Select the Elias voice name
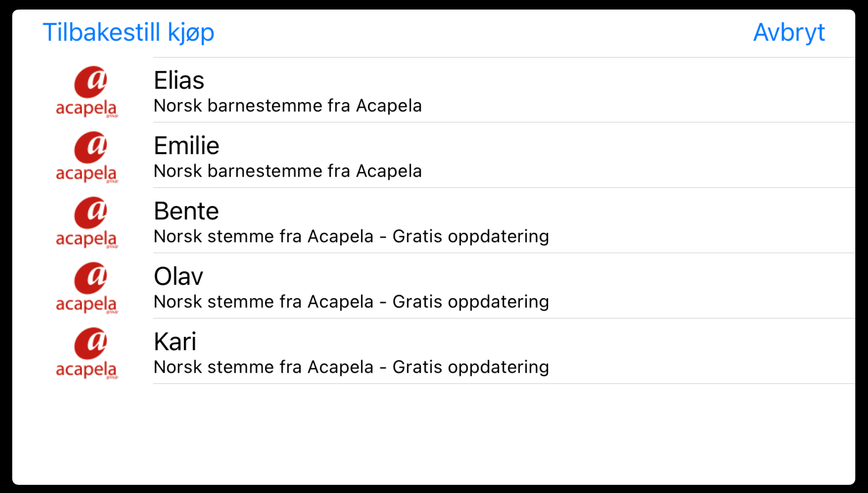This screenshot has height=493, width=868. [x=179, y=80]
